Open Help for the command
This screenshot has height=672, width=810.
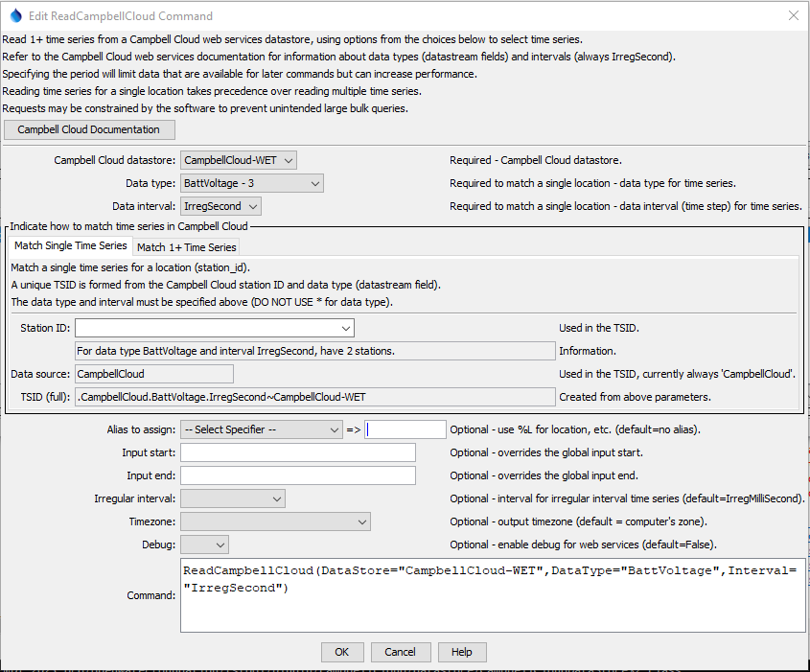click(462, 652)
